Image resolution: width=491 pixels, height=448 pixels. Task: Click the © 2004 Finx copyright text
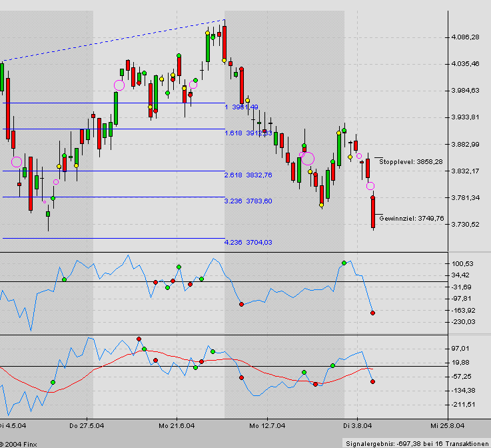pyautogui.click(x=19, y=443)
